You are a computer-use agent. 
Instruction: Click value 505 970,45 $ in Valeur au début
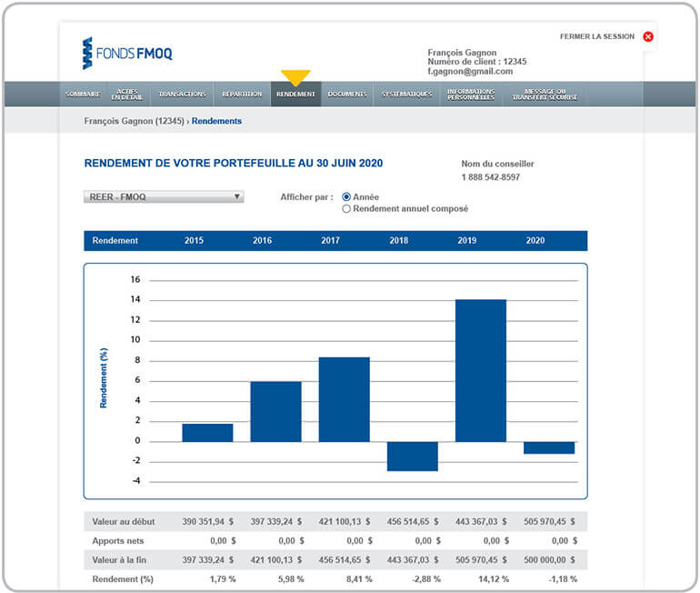coord(549,521)
